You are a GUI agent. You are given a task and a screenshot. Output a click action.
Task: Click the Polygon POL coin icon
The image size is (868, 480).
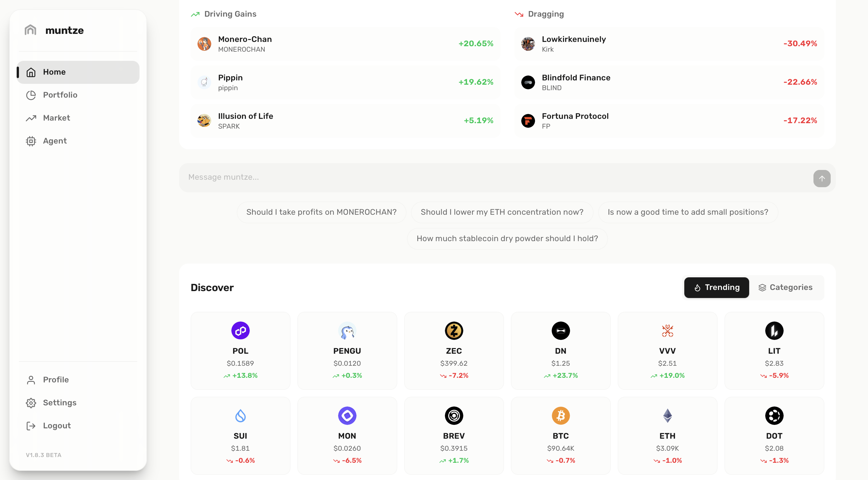[240, 331]
